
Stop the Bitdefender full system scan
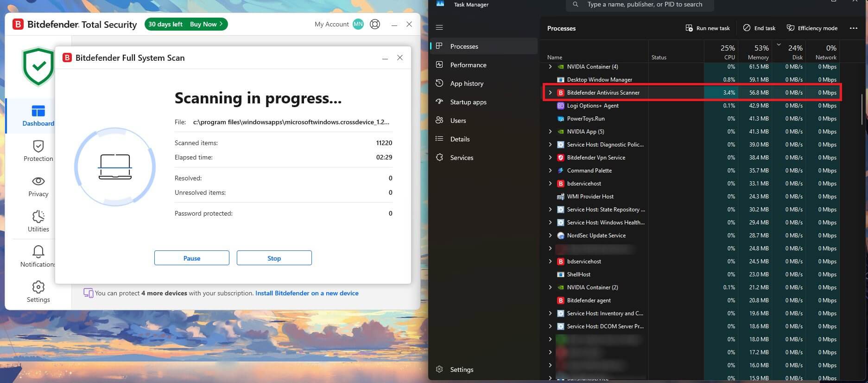[x=274, y=258]
